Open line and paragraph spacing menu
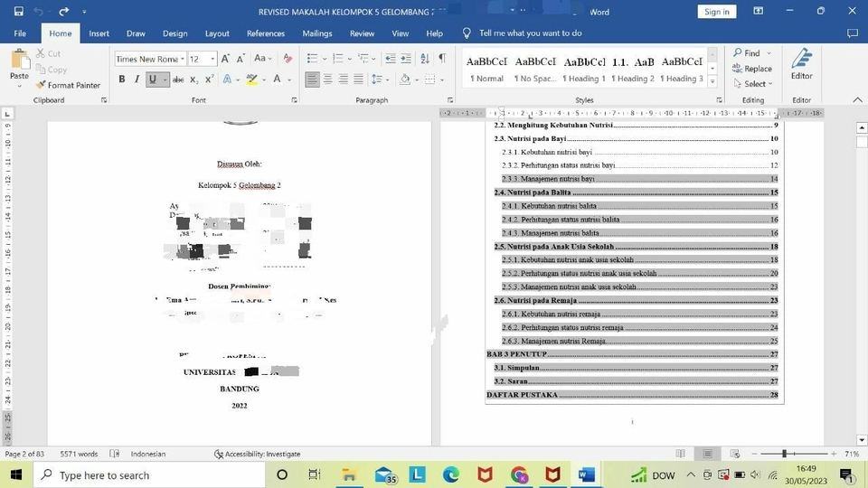Viewport: 868px width, 488px height. coord(380,80)
